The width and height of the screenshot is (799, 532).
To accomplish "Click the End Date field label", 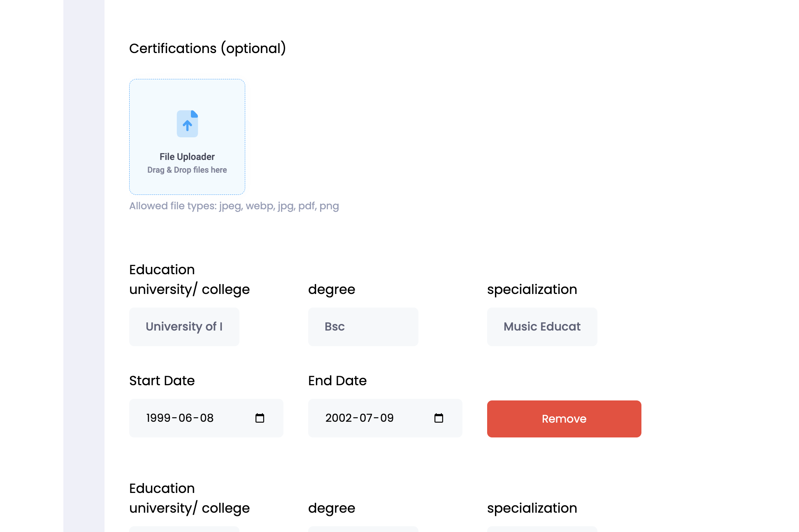I will [x=337, y=381].
